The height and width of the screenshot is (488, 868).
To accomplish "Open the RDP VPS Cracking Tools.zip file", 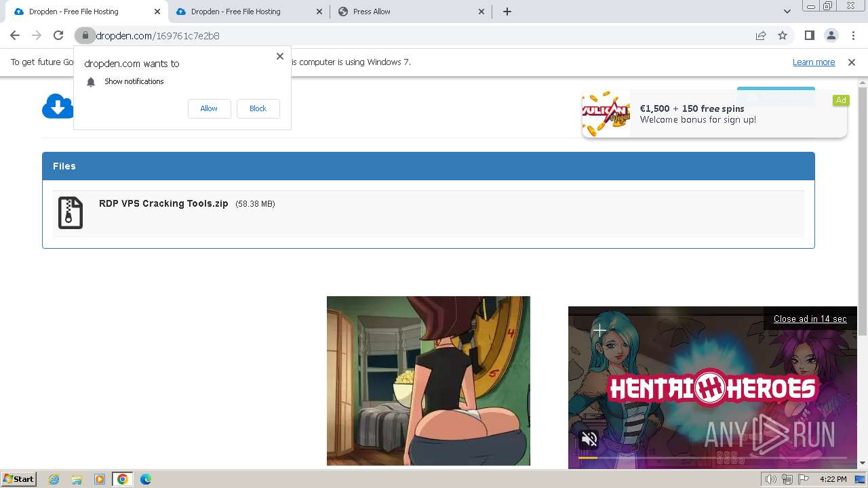I will click(x=163, y=203).
